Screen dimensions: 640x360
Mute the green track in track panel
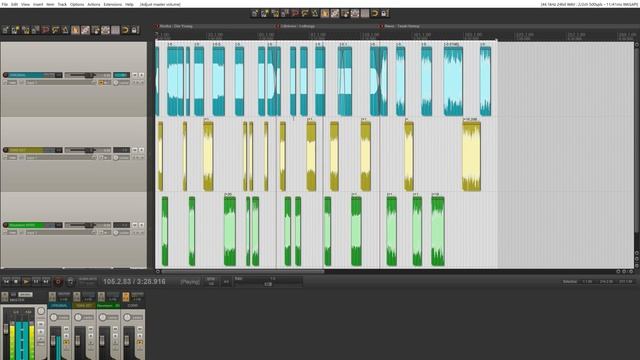(135, 225)
